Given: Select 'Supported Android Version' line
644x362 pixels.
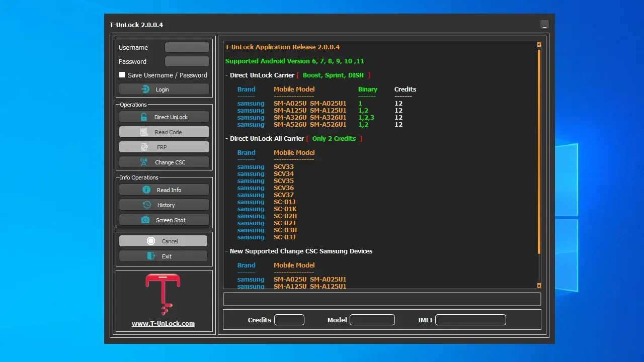Looking at the screenshot, I should (294, 61).
